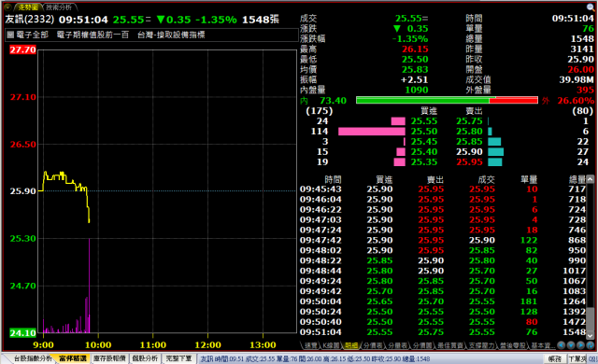Click the red outer-volume 外盤 ratio bar
This screenshot has height=364, width=598.
pos(513,100)
